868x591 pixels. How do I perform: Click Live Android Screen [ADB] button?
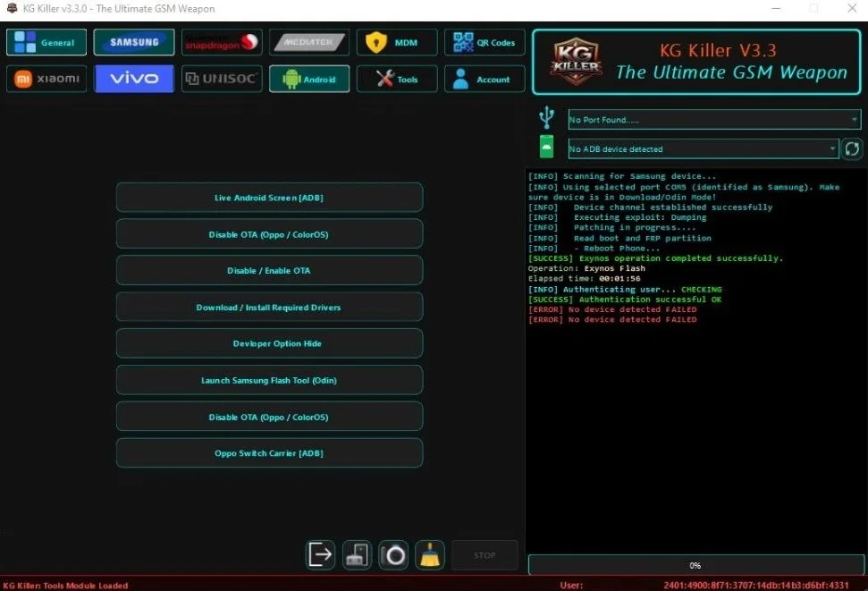pyautogui.click(x=269, y=198)
